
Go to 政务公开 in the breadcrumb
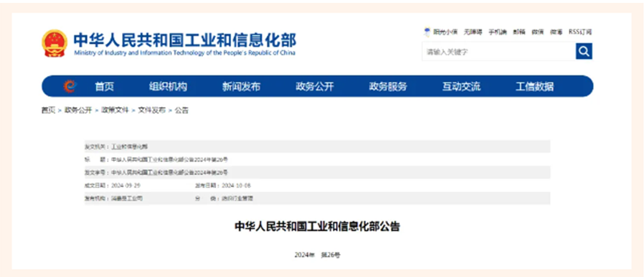[78, 110]
